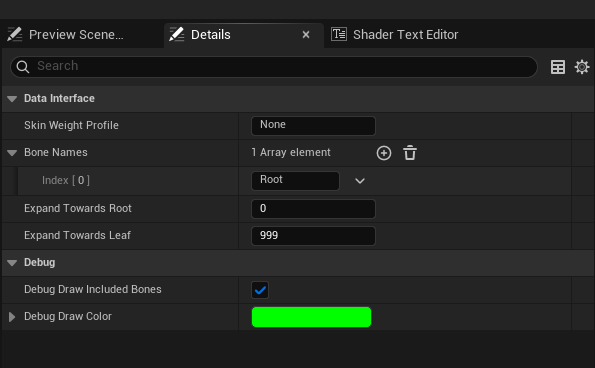Click the Details tab pencil icon
Image resolution: width=595 pixels, height=368 pixels.
pyautogui.click(x=176, y=34)
